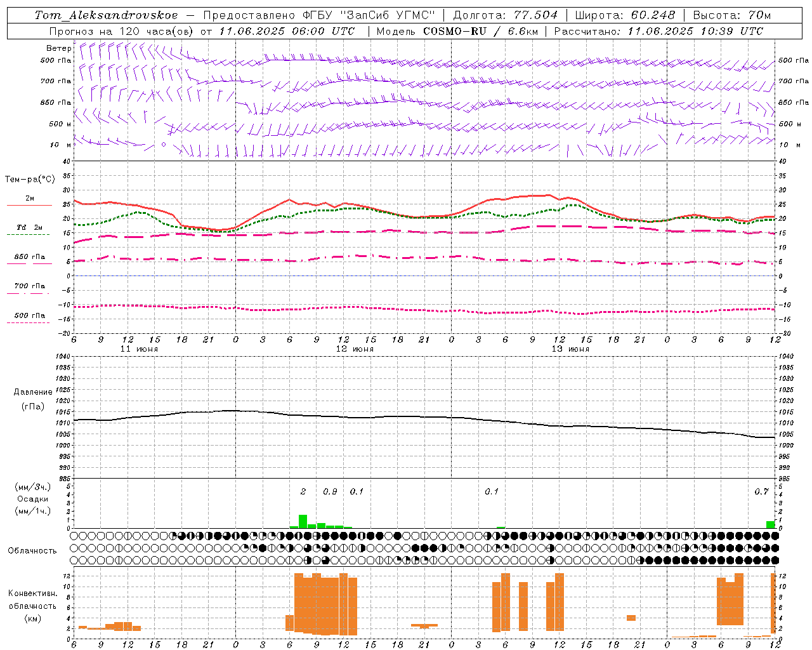Select 'Прогноз на 120 часа(ов)' header text

click(121, 31)
